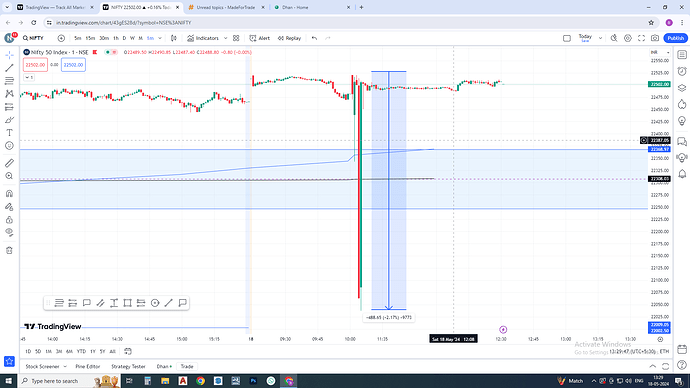Select the Trend Line drawing tool

[x=9, y=68]
